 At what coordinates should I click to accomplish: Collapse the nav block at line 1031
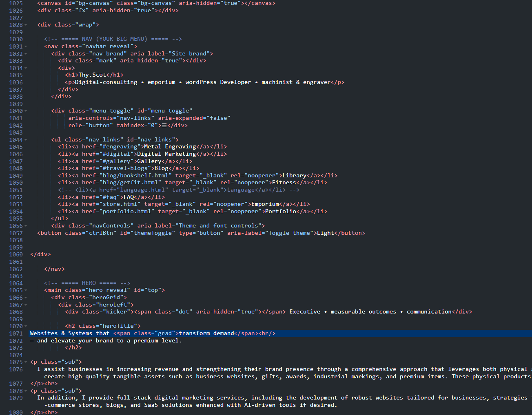point(26,46)
